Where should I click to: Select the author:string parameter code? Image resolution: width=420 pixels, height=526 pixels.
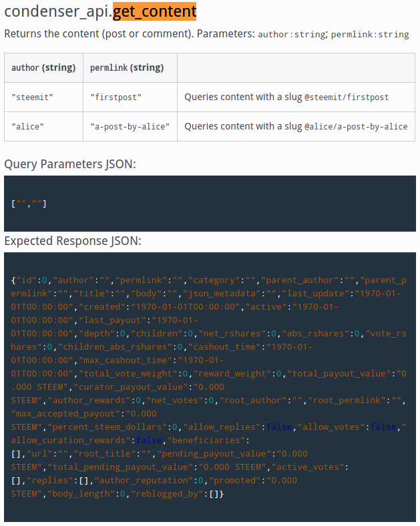(x=292, y=35)
